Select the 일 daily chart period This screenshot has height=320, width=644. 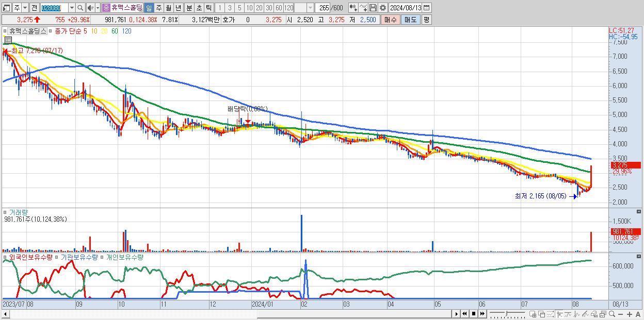tap(149, 8)
